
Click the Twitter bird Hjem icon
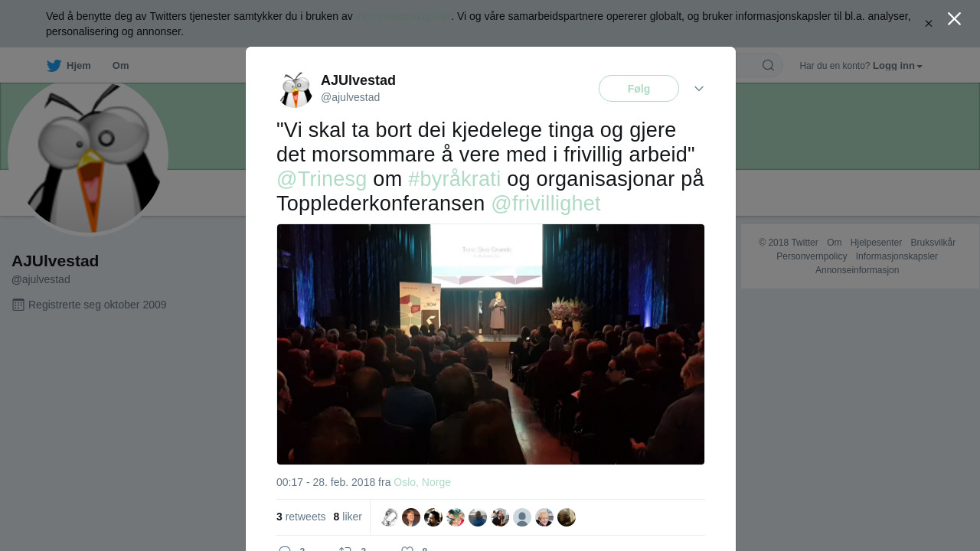pos(54,66)
